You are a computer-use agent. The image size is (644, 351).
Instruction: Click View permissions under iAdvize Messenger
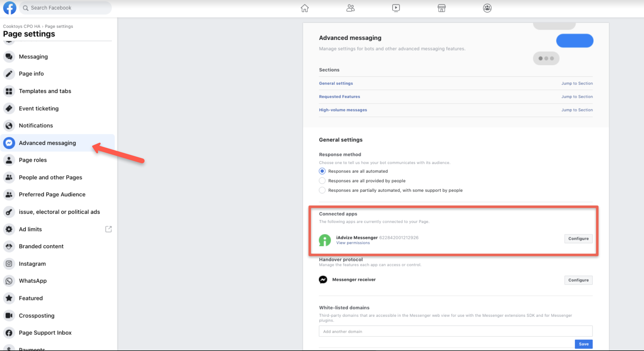(353, 243)
